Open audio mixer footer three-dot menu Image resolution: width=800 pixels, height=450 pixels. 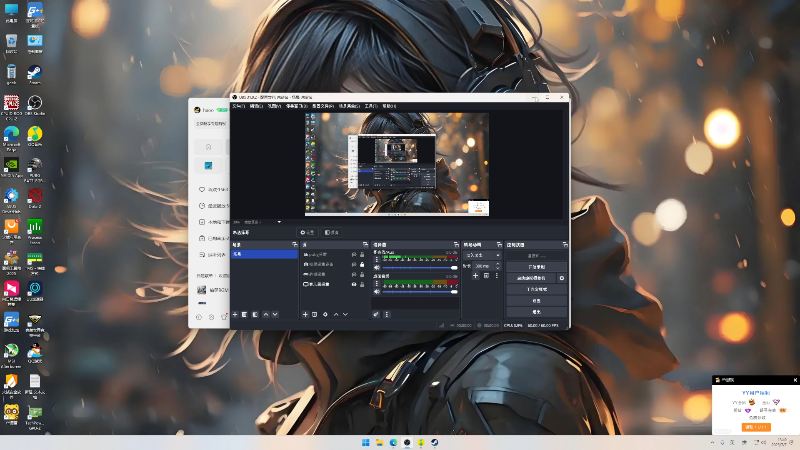coord(386,315)
